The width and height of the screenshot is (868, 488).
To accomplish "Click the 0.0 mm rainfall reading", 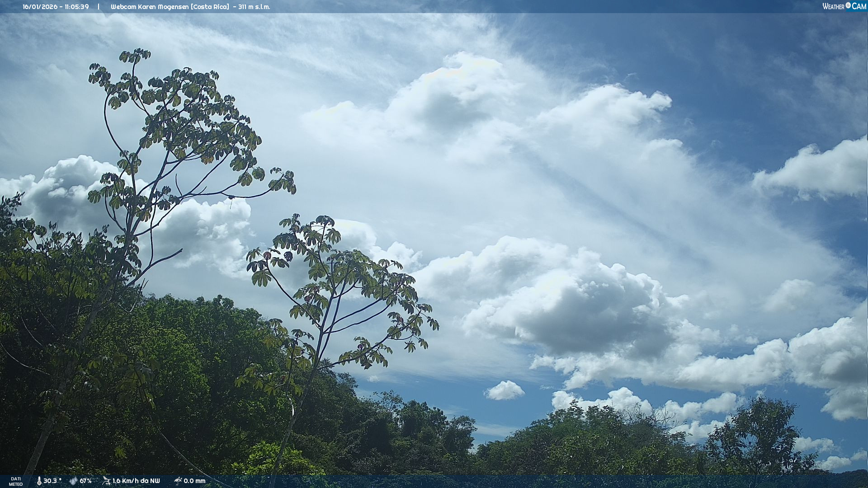I will click(x=194, y=481).
